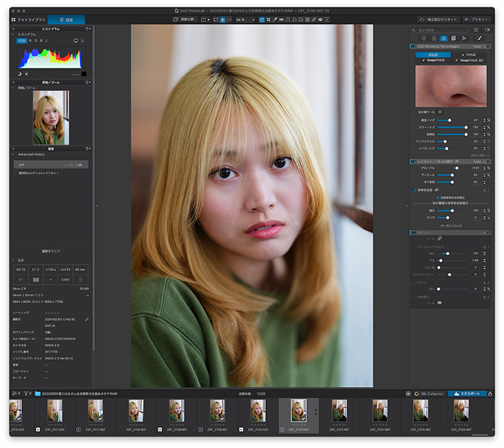The height and width of the screenshot is (448, 504).
Task: Click the favorites star icon beside search
Action: [x=476, y=30]
